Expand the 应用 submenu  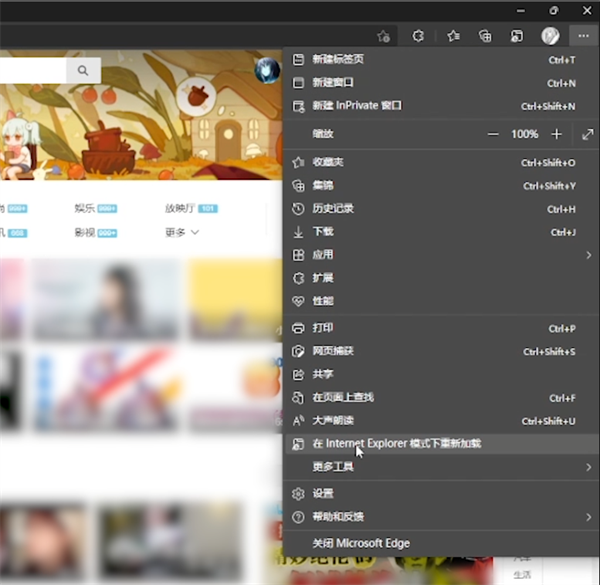pyautogui.click(x=441, y=255)
